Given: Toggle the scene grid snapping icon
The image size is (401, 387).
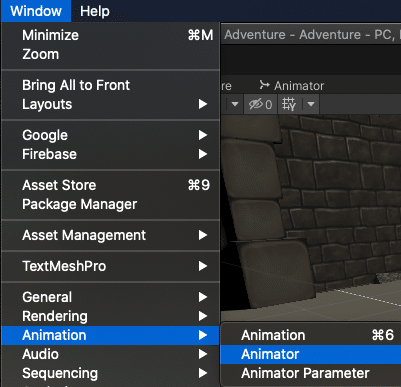Looking at the screenshot, I should click(x=289, y=104).
